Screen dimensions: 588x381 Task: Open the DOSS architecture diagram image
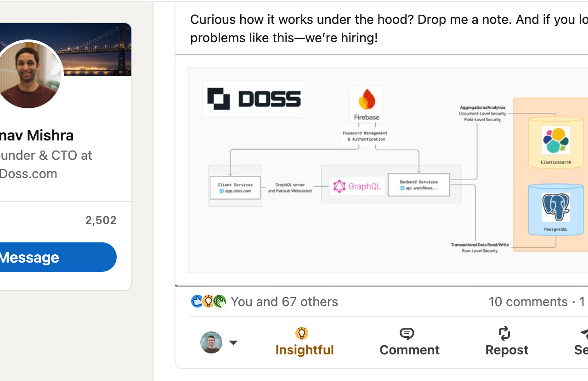(388, 170)
